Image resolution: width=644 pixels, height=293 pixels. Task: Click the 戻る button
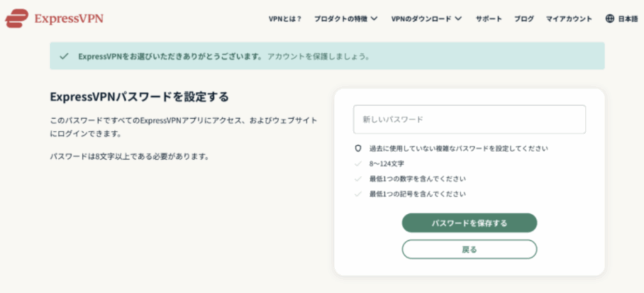[469, 249]
